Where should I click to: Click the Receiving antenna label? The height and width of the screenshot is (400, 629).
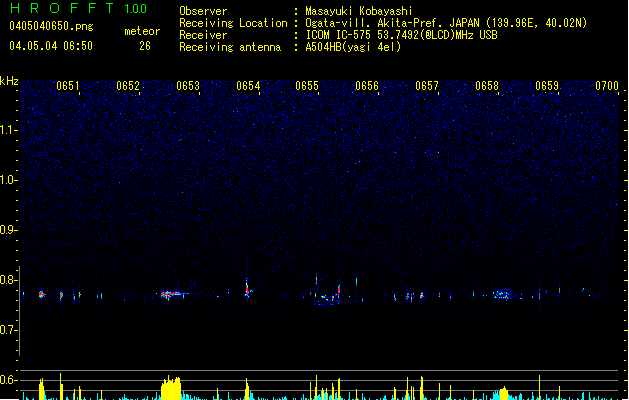tap(230, 47)
